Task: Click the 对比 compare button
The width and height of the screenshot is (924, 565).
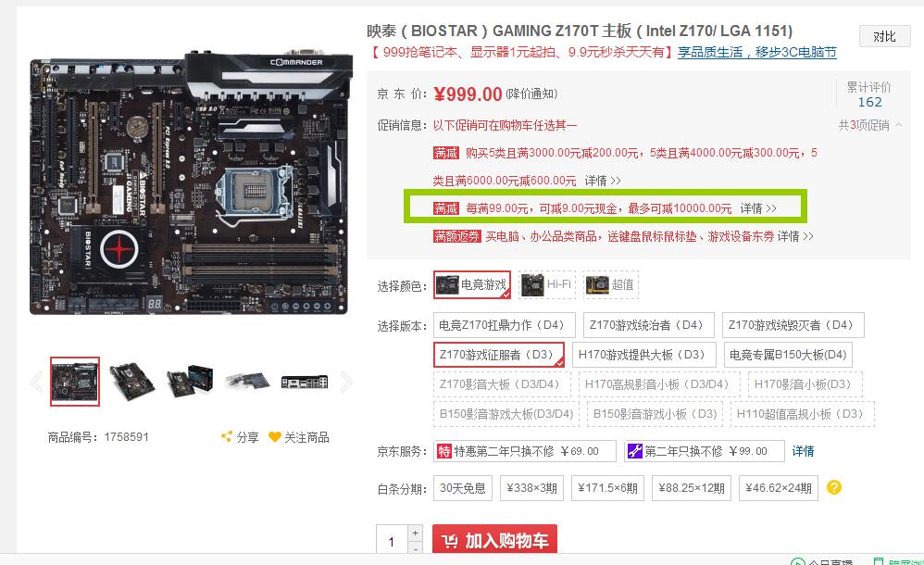Action: pos(884,36)
